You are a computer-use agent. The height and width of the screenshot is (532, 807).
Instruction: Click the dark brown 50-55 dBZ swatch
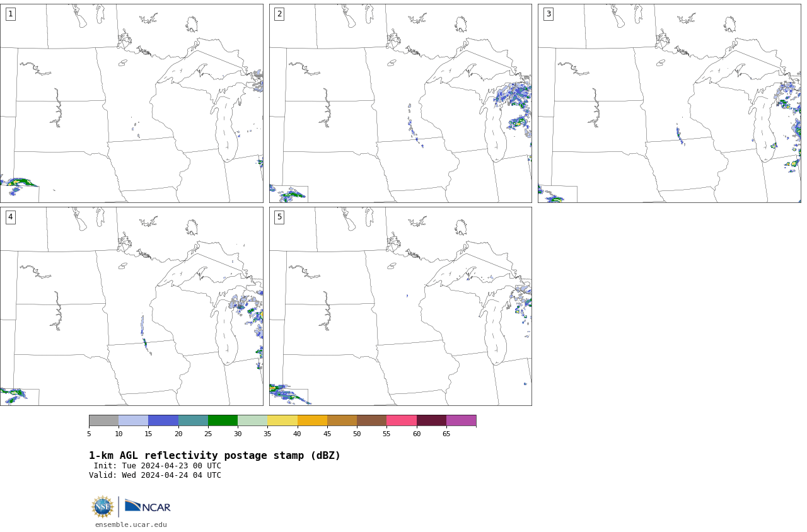371,420
